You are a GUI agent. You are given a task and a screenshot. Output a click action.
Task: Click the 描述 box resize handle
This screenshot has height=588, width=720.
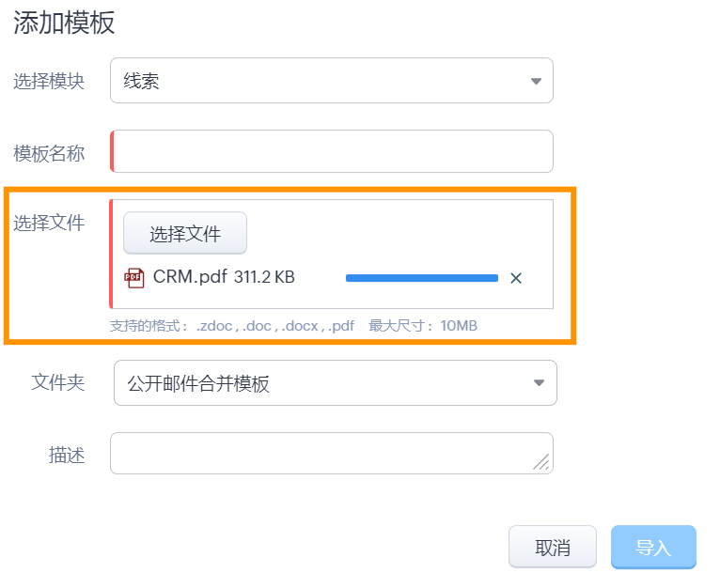[x=541, y=461]
